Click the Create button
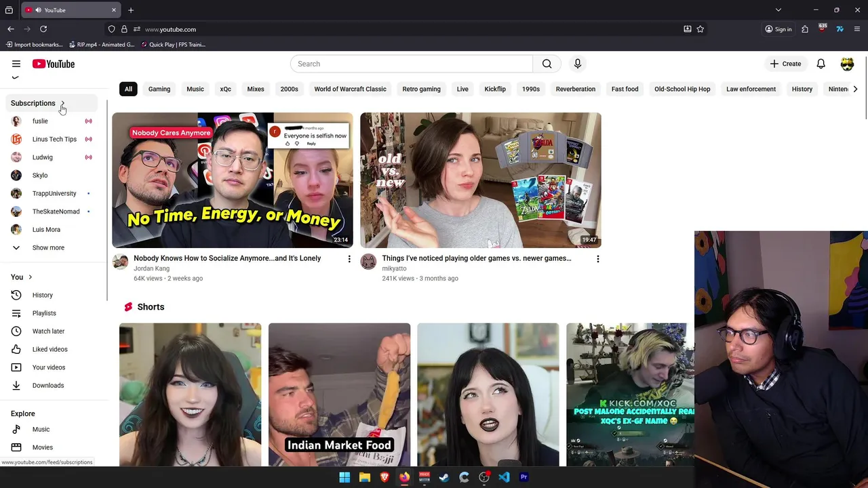The width and height of the screenshot is (868, 488). pyautogui.click(x=785, y=64)
